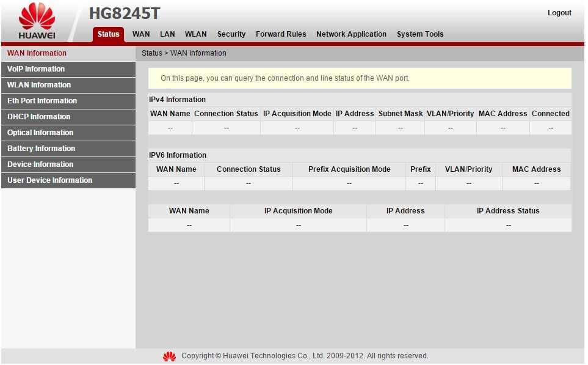Show Optical Information page
The height and width of the screenshot is (365, 588).
point(68,133)
